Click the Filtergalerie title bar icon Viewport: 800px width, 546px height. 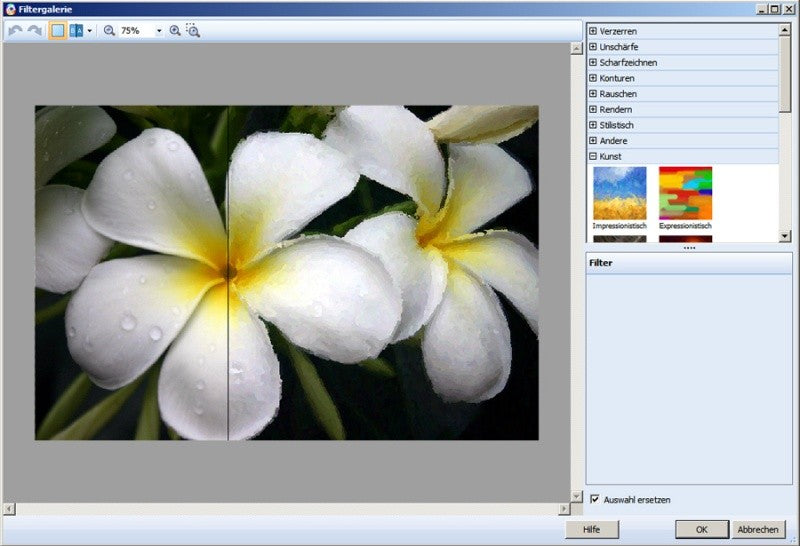pos(10,9)
